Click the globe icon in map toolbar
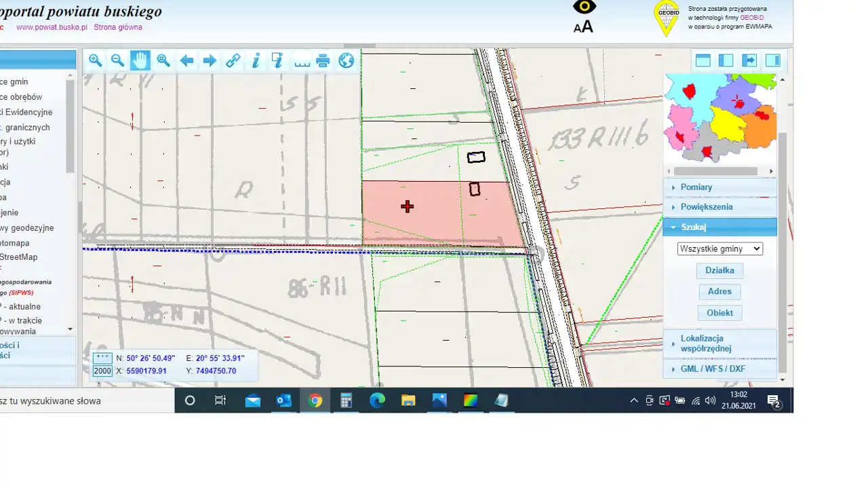The image size is (868, 488). point(346,60)
